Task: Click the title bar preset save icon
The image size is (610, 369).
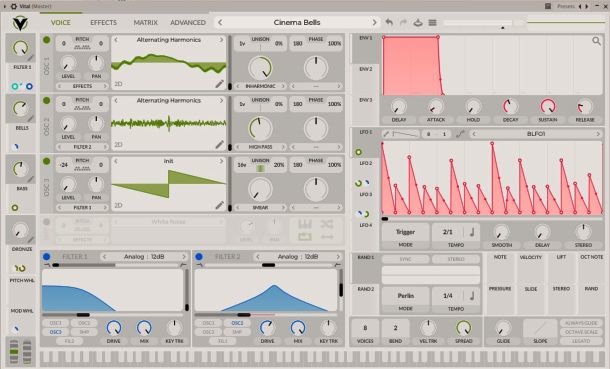Action: point(548,6)
